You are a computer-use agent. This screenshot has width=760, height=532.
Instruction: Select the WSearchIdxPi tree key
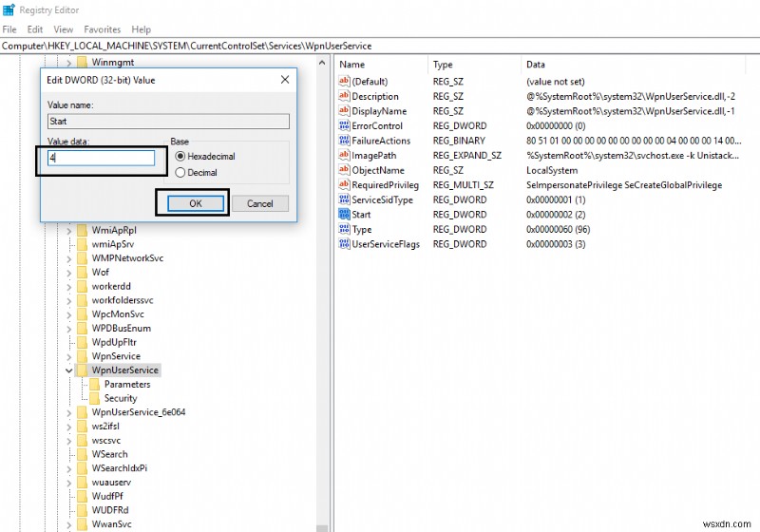[120, 468]
